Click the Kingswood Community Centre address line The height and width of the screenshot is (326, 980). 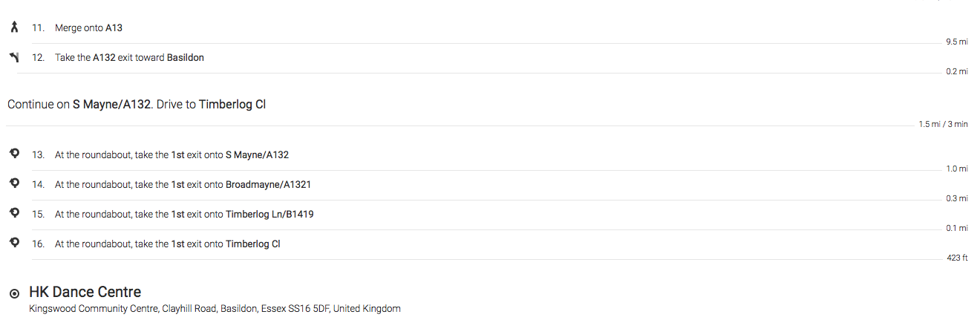pyautogui.click(x=215, y=309)
